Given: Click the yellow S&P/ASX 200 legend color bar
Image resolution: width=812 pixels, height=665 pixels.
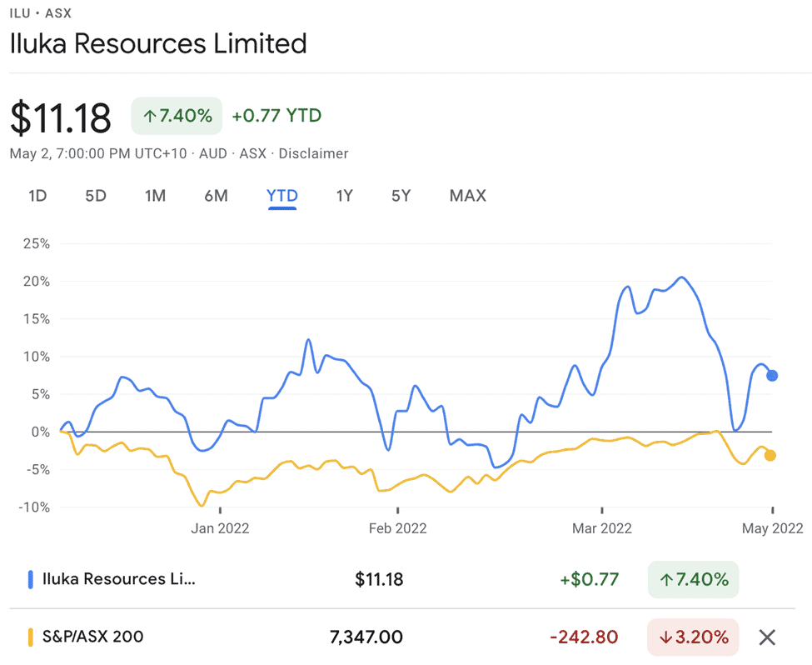Looking at the screenshot, I should [x=30, y=637].
